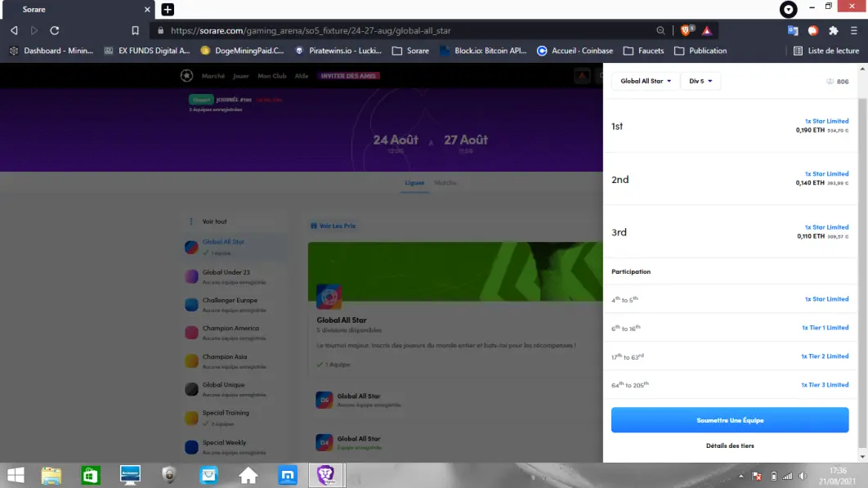Open the translate extension icon
Screen dimensions: 868x488
(793, 30)
